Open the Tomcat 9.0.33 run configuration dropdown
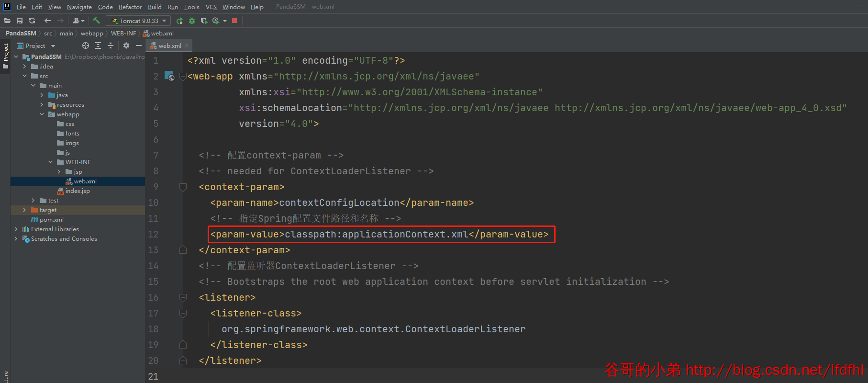The image size is (868, 383). pos(138,21)
